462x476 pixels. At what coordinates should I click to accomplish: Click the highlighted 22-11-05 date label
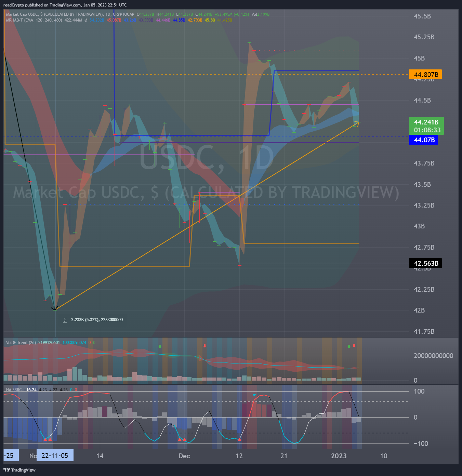pyautogui.click(x=55, y=455)
